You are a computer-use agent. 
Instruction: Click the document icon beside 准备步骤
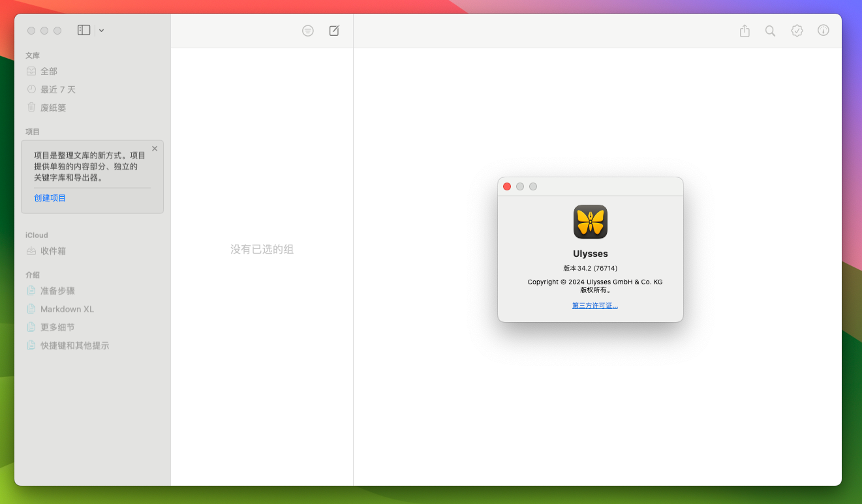point(31,291)
